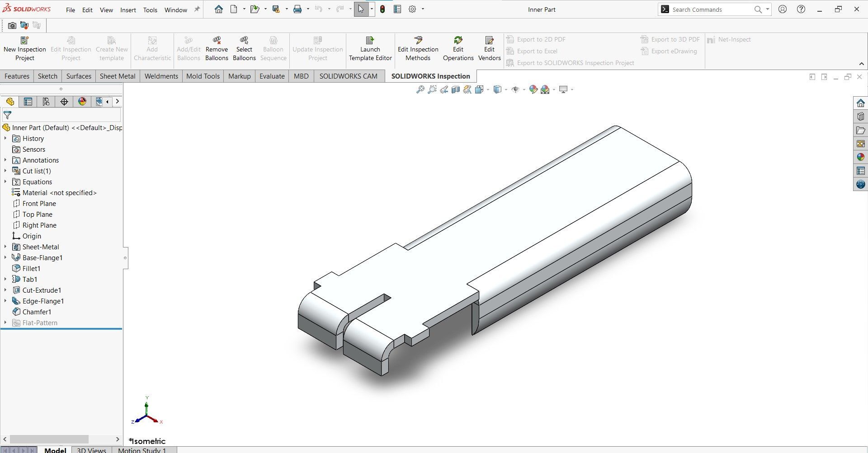868x453 pixels.
Task: Click the feature tree horizontal scrollbar
Action: [49, 439]
